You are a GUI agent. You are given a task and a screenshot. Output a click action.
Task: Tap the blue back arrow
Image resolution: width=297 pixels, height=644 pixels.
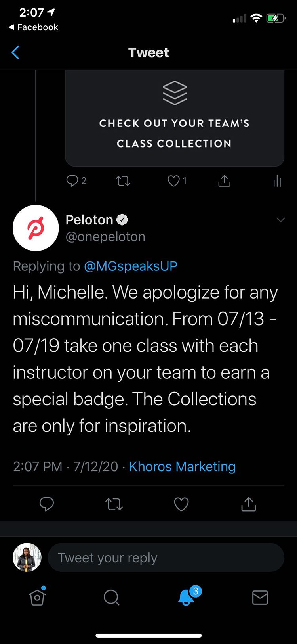[15, 52]
